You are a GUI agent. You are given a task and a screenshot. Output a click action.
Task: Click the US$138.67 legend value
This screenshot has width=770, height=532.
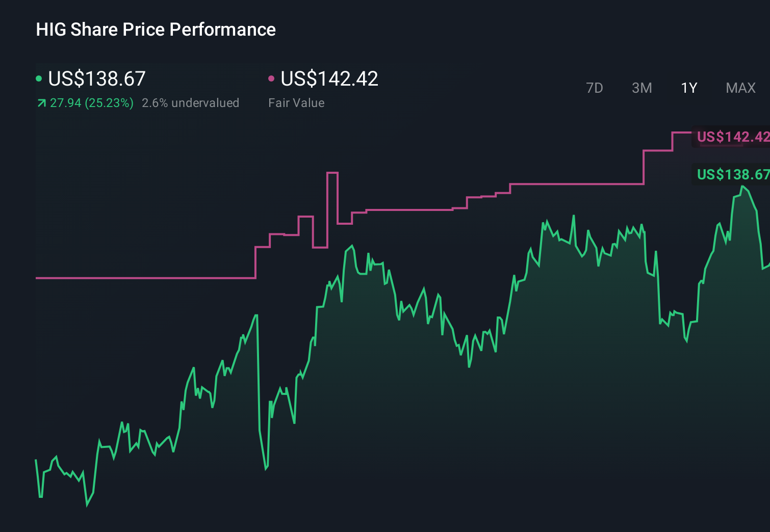[x=96, y=79]
